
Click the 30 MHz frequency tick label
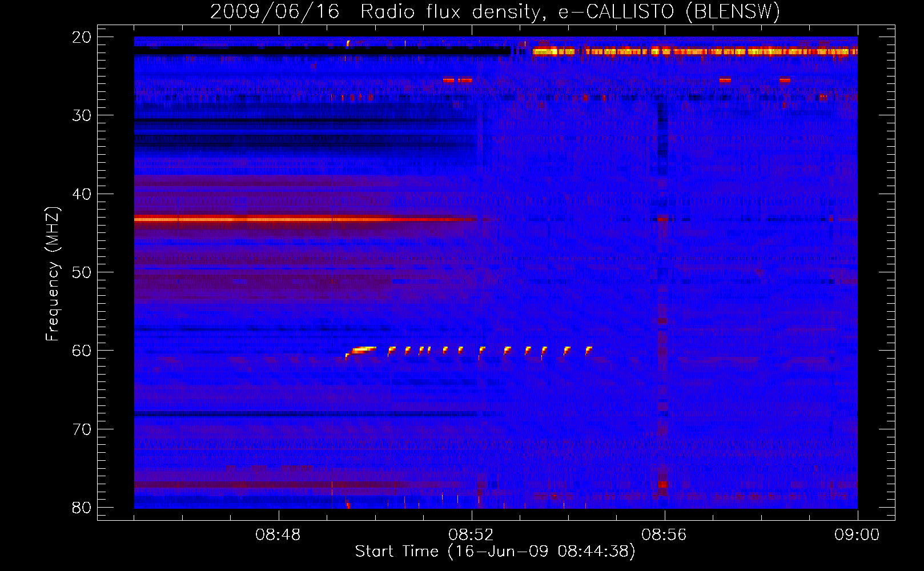82,115
